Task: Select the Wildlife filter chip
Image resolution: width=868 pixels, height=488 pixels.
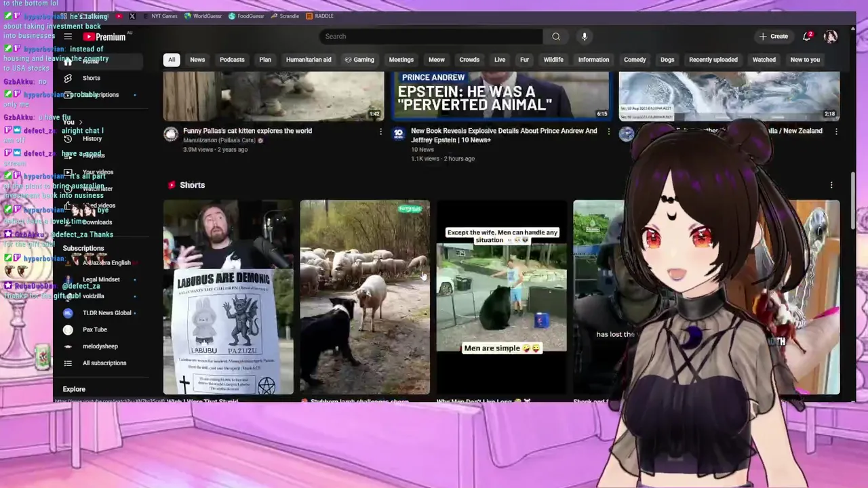Action: click(x=553, y=60)
